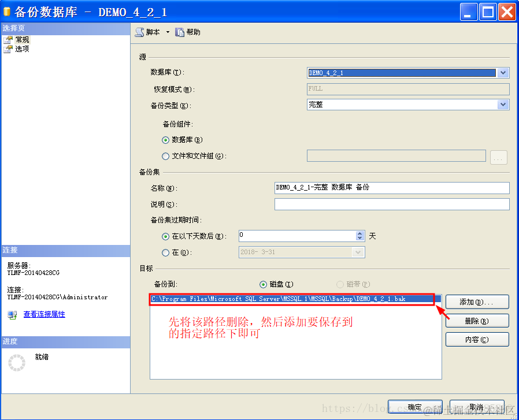Click the 帮助 help icon
The height and width of the screenshot is (420, 519).
tap(180, 32)
